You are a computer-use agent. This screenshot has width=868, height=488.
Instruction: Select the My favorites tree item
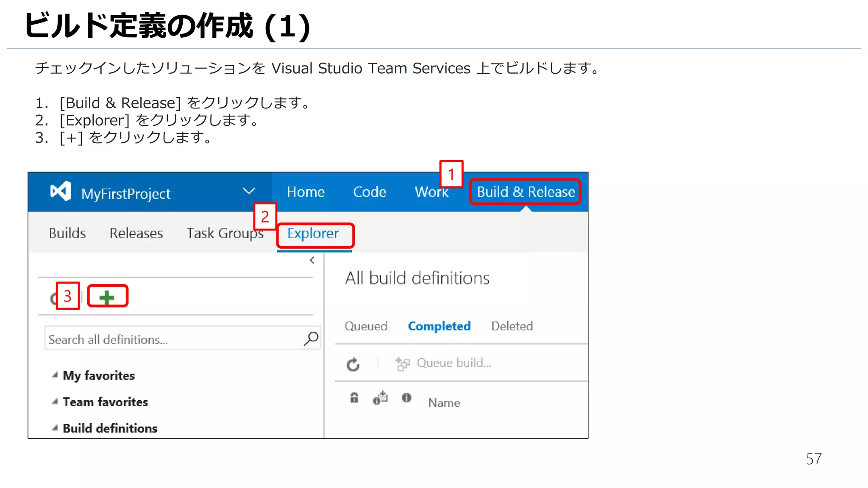click(x=99, y=376)
